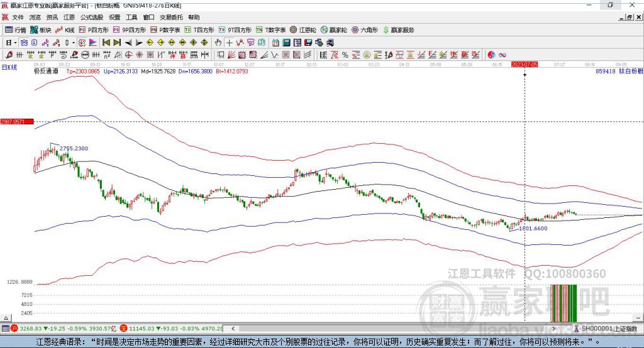Open the 9T四方形 tool
Image resolution: width=644 pixels, height=348 pixels.
point(235,30)
